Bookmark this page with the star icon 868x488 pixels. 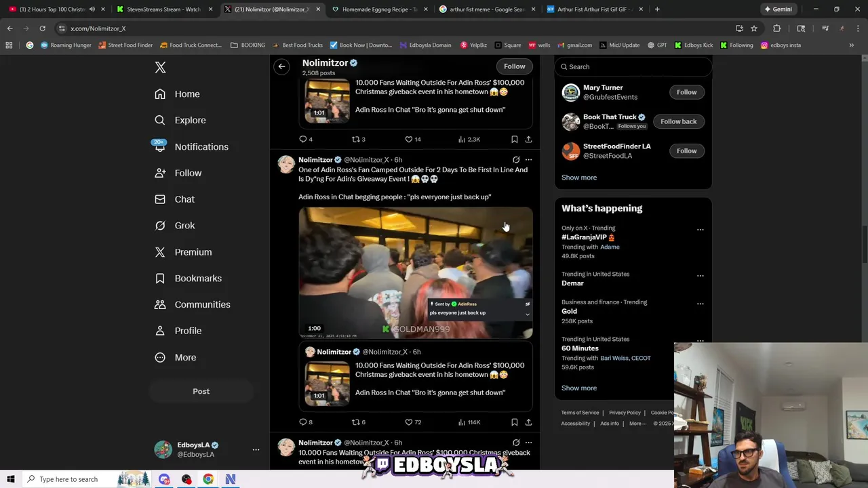click(753, 28)
